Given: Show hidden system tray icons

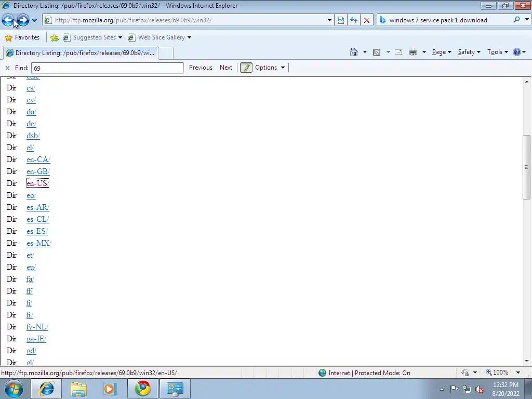Looking at the screenshot, I should tap(442, 389).
